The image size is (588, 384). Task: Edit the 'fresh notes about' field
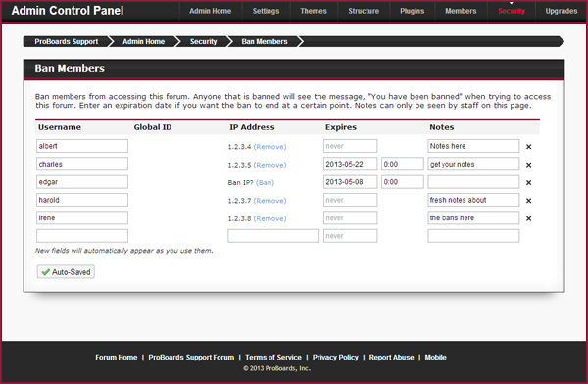pyautogui.click(x=473, y=200)
